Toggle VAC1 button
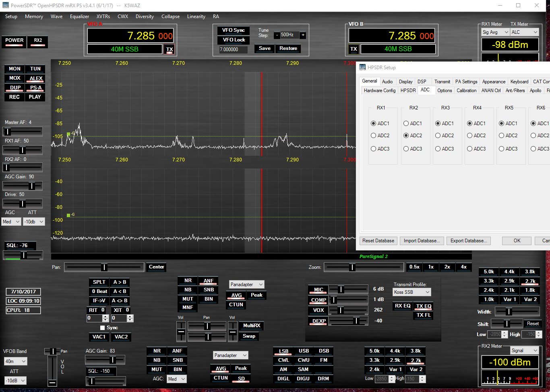Image resolution: width=550 pixels, height=392 pixels. (99, 337)
